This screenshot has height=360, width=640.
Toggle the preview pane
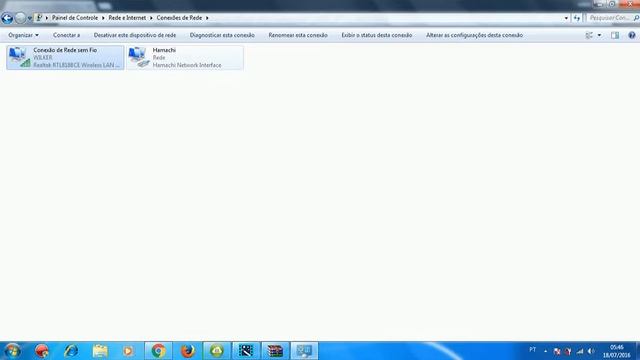pyautogui.click(x=615, y=36)
